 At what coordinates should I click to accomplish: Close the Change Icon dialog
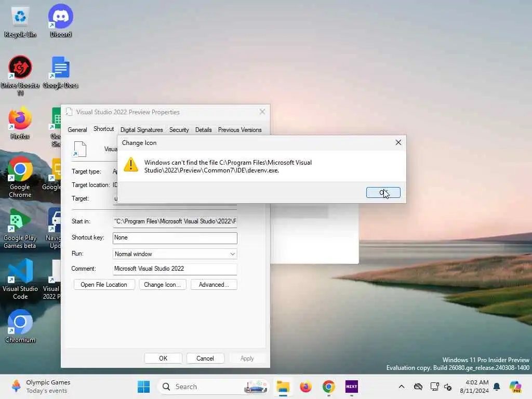coord(398,142)
